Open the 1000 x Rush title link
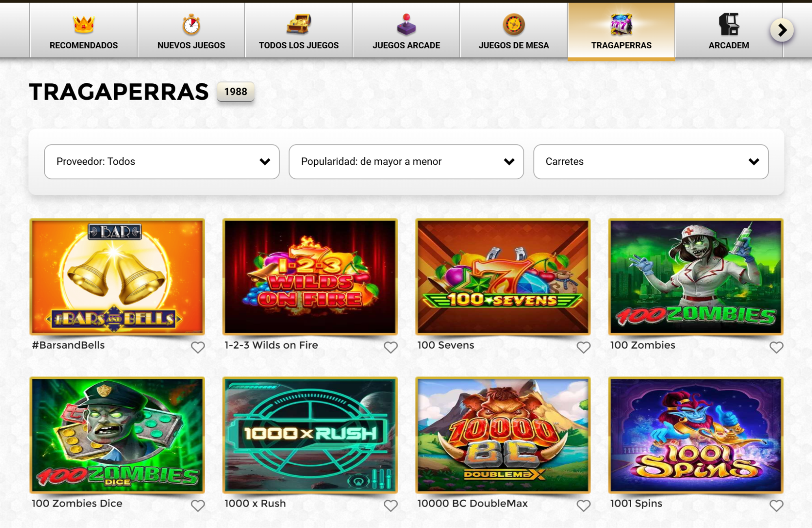Image resolution: width=812 pixels, height=528 pixels. [x=255, y=503]
